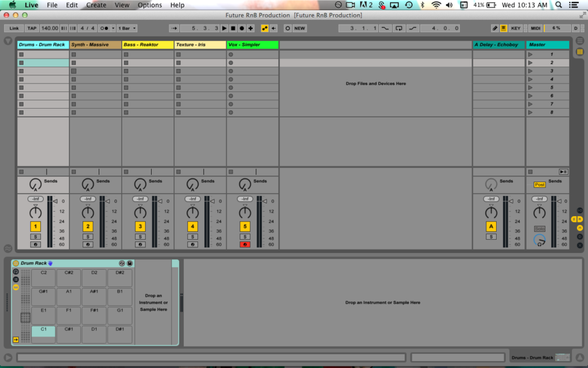Show the Info View with the bottom-right triangle toggle
Screen dimensions: 588x368
580,358
